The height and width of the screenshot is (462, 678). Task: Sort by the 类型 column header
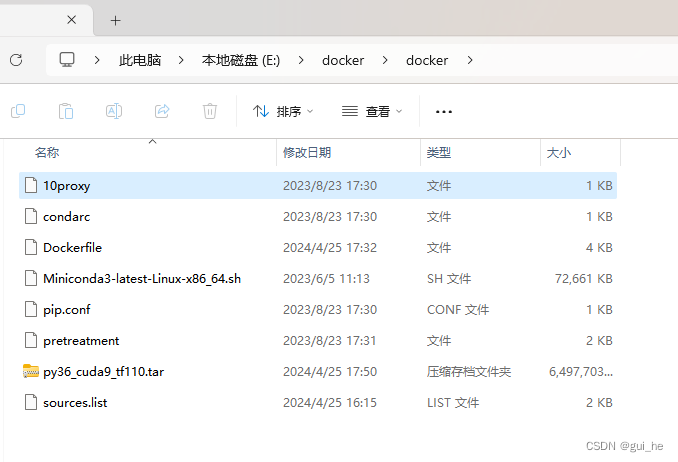(439, 152)
